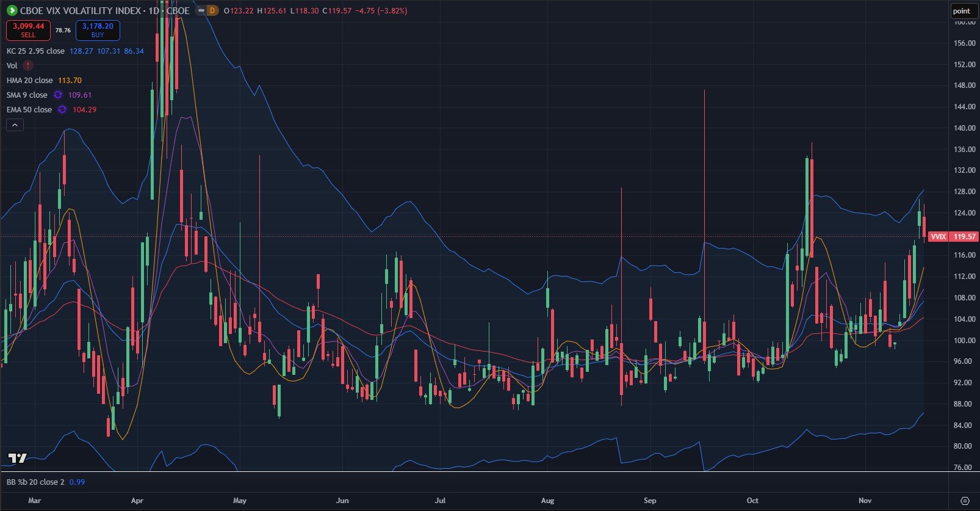The height and width of the screenshot is (511, 980).
Task: Click the Mar label on time axis
Action: coord(35,501)
